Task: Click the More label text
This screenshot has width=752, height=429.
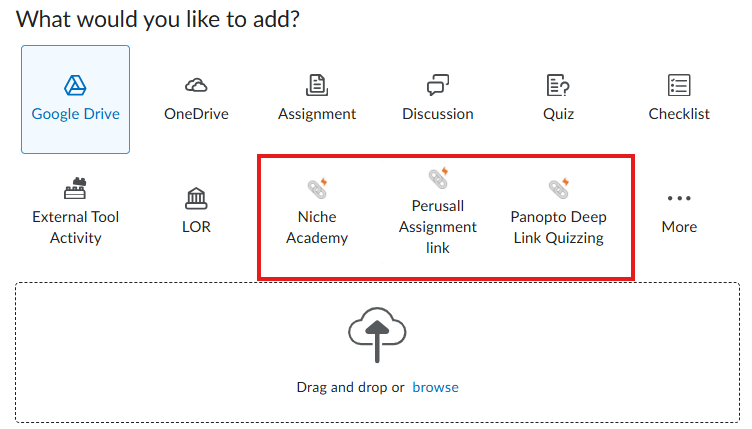Action: [x=679, y=227]
